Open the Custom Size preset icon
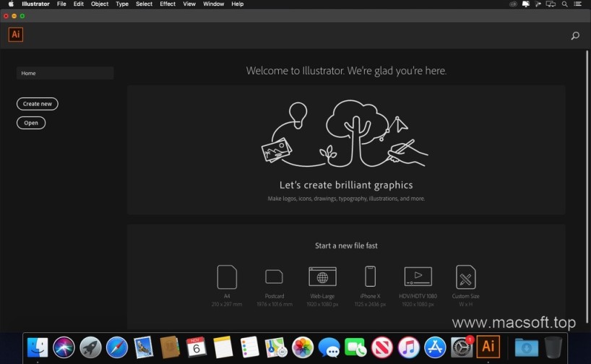The image size is (591, 364). tap(465, 277)
